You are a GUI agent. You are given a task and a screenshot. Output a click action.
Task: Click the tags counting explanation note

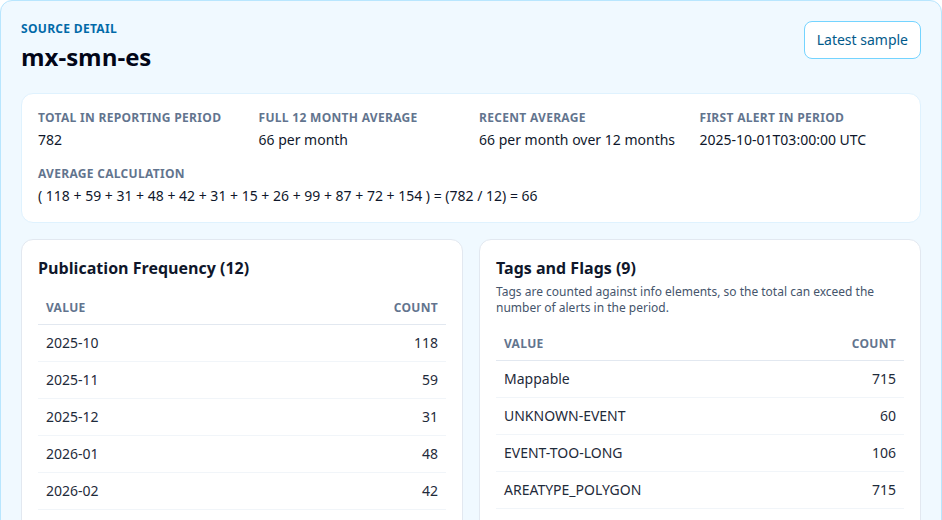685,300
